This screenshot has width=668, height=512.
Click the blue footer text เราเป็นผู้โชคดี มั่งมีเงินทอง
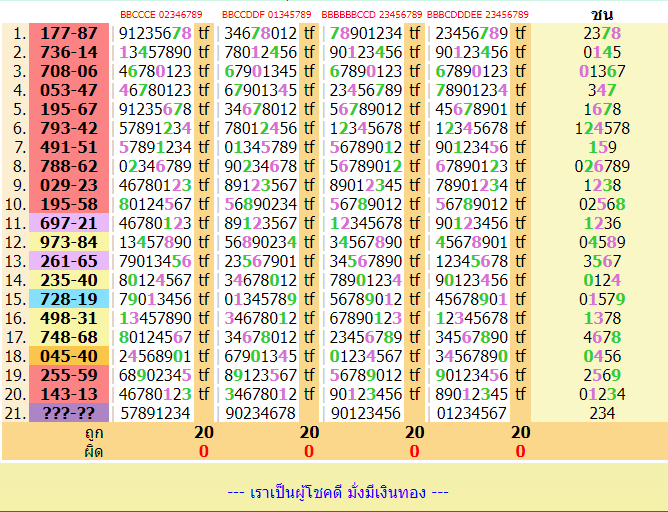tap(338, 492)
